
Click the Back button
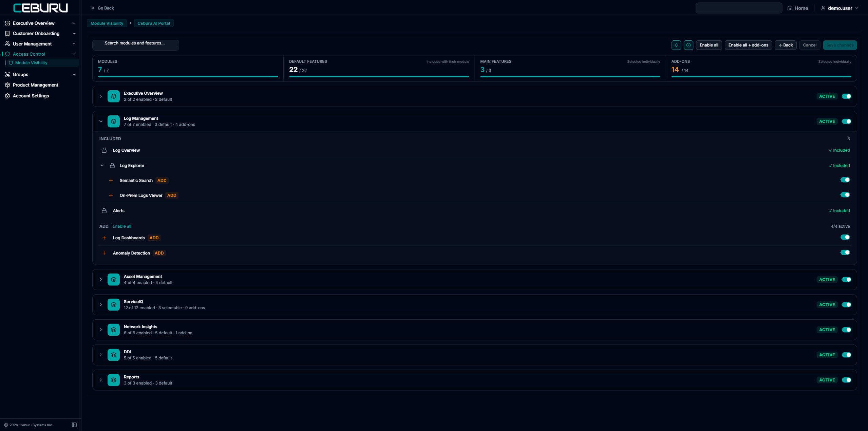point(786,45)
